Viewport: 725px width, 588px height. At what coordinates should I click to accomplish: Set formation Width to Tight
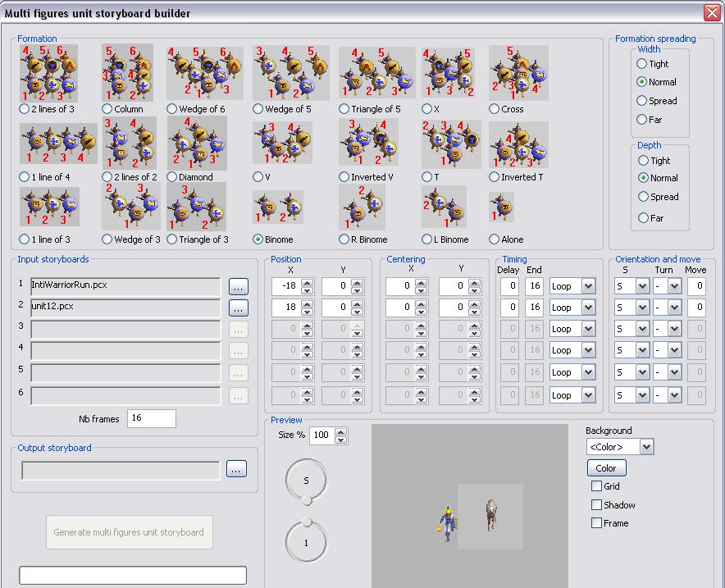[x=642, y=64]
